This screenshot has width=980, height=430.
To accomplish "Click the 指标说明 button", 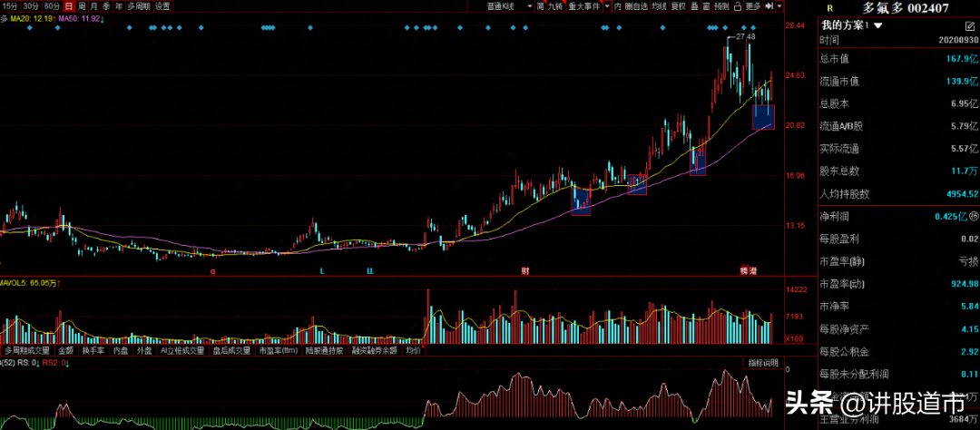I will (x=762, y=363).
